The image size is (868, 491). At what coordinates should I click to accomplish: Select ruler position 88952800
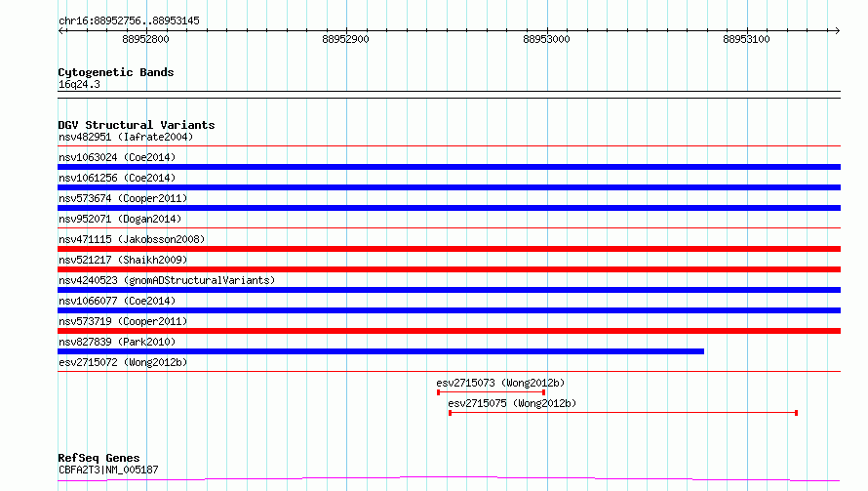point(145,39)
